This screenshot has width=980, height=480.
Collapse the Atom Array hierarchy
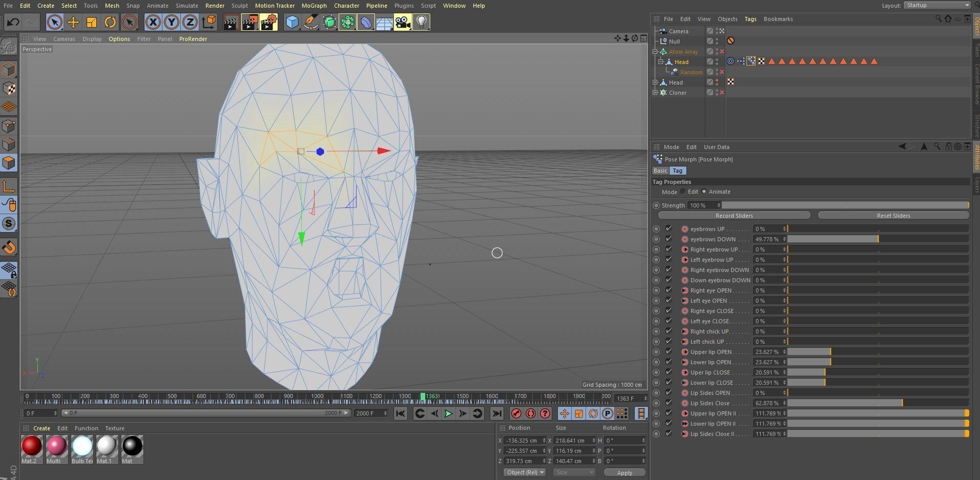tap(655, 52)
